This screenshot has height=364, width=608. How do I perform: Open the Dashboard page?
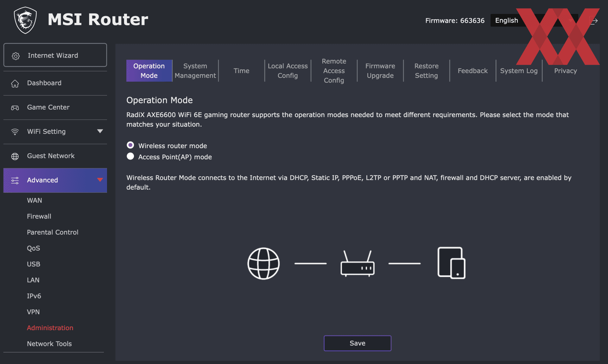[x=55, y=83]
